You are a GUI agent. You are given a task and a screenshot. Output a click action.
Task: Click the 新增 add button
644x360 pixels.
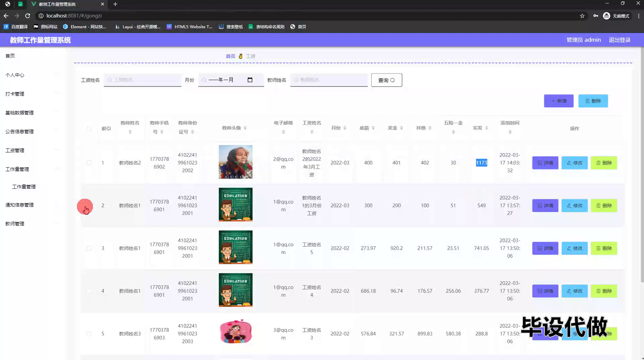[x=558, y=101]
